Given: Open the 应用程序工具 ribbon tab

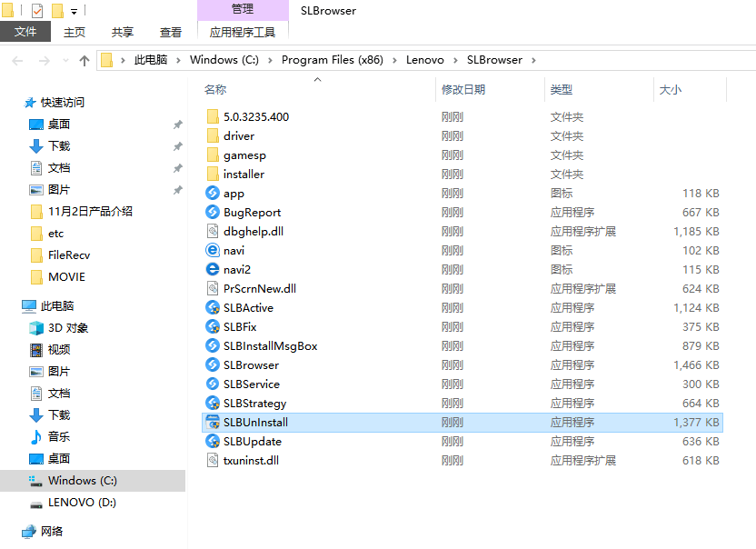Looking at the screenshot, I should coord(243,33).
